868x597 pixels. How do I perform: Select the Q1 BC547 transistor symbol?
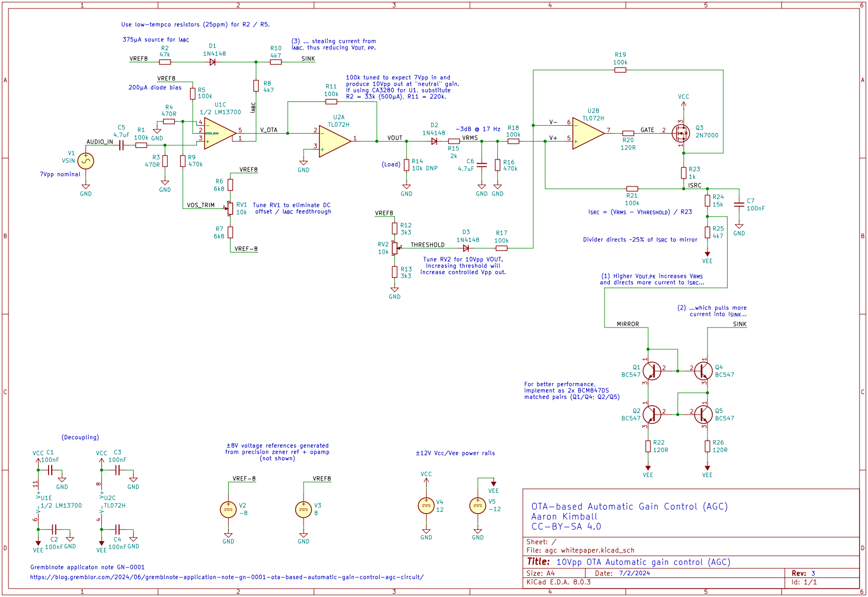pos(652,372)
